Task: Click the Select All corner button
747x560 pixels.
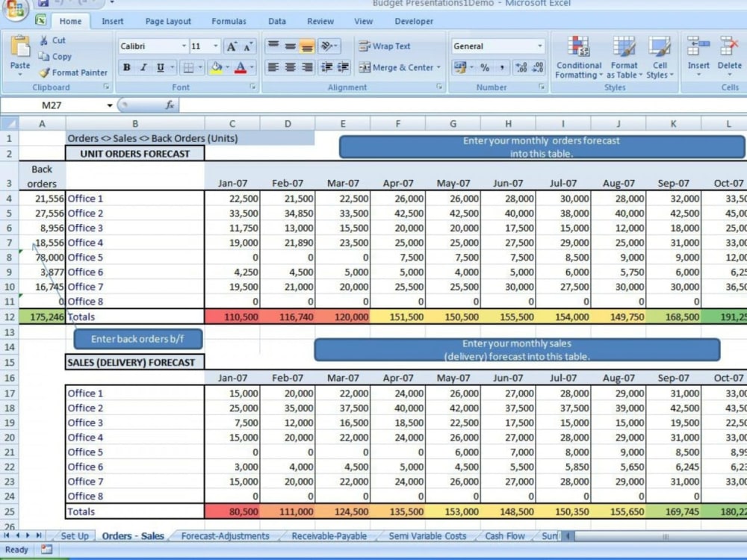Action: (10, 124)
